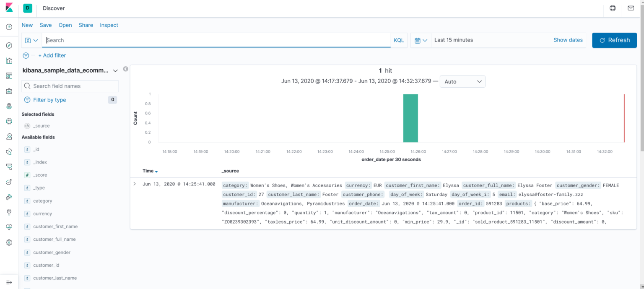Open the mail notifications icon top right
The height and width of the screenshot is (289, 644).
[x=631, y=8]
